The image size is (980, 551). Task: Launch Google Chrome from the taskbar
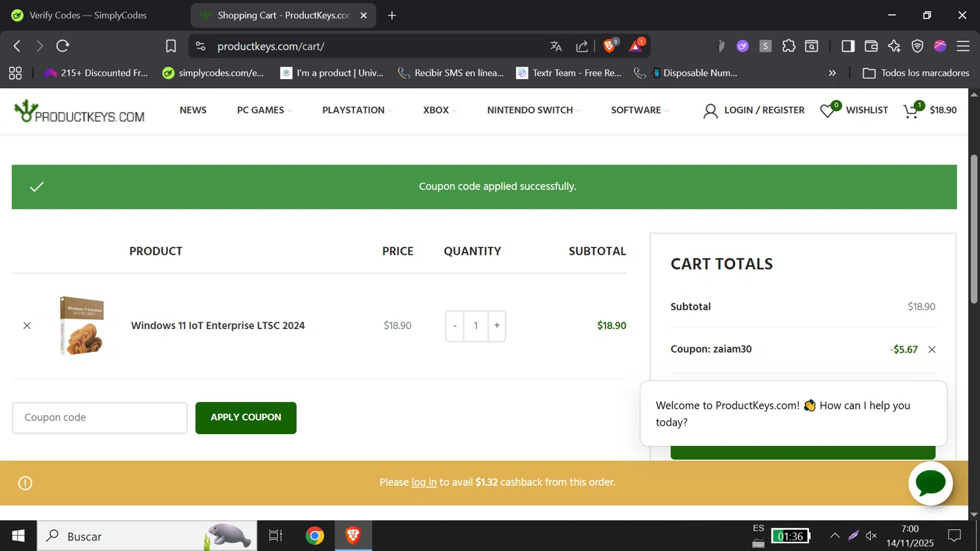click(x=315, y=536)
